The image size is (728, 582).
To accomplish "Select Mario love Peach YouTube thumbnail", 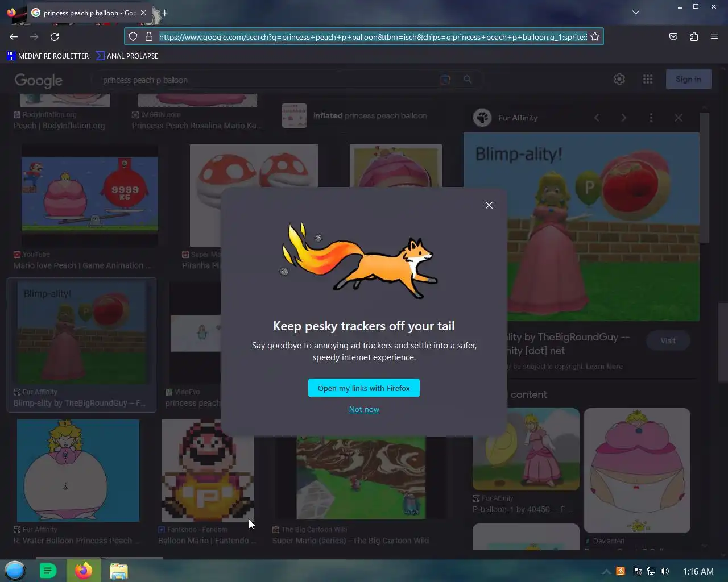I will point(90,196).
